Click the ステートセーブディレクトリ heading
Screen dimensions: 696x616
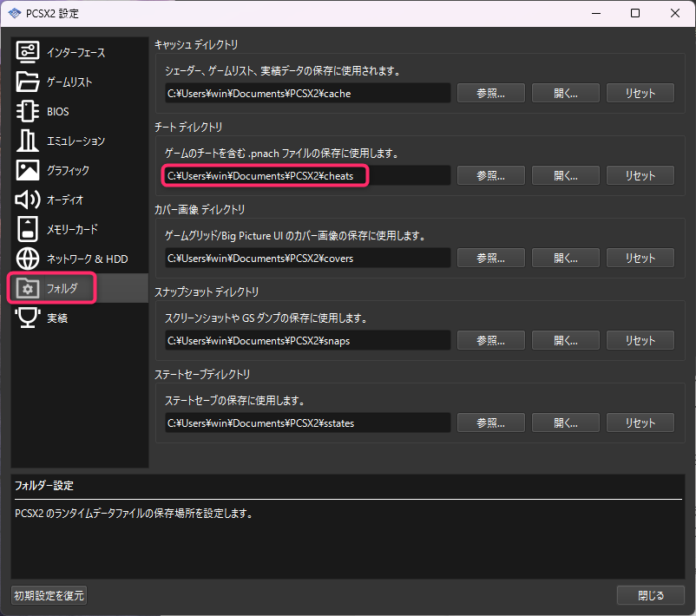pos(202,374)
